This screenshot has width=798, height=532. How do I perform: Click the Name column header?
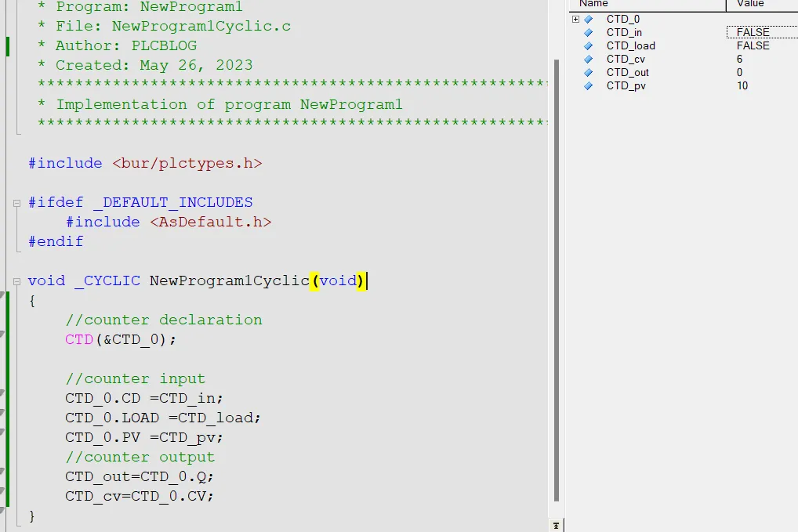pos(593,3)
